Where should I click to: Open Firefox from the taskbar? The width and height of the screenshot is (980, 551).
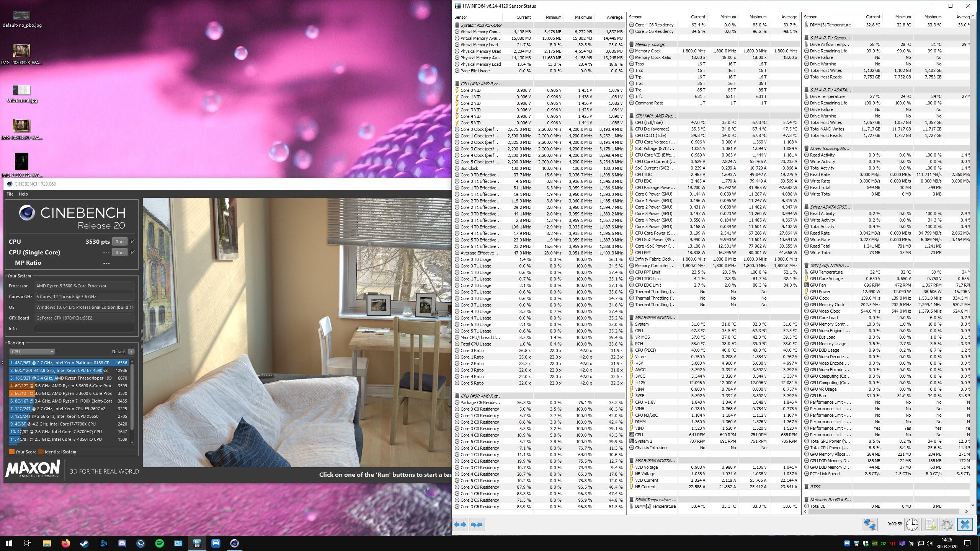(x=65, y=543)
